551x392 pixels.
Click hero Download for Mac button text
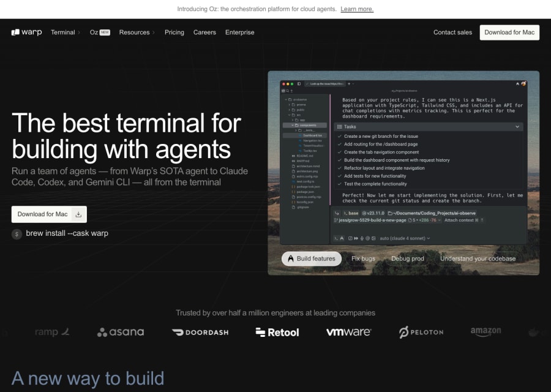click(42, 214)
